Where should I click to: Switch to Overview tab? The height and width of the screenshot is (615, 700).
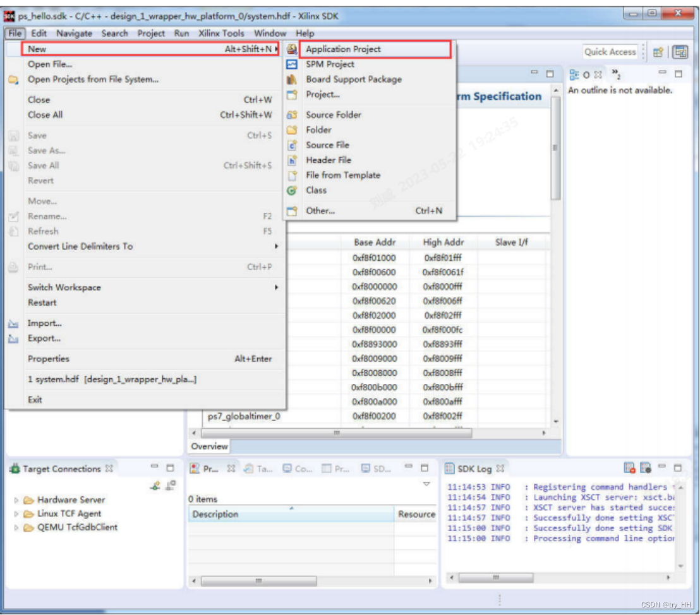[209, 446]
